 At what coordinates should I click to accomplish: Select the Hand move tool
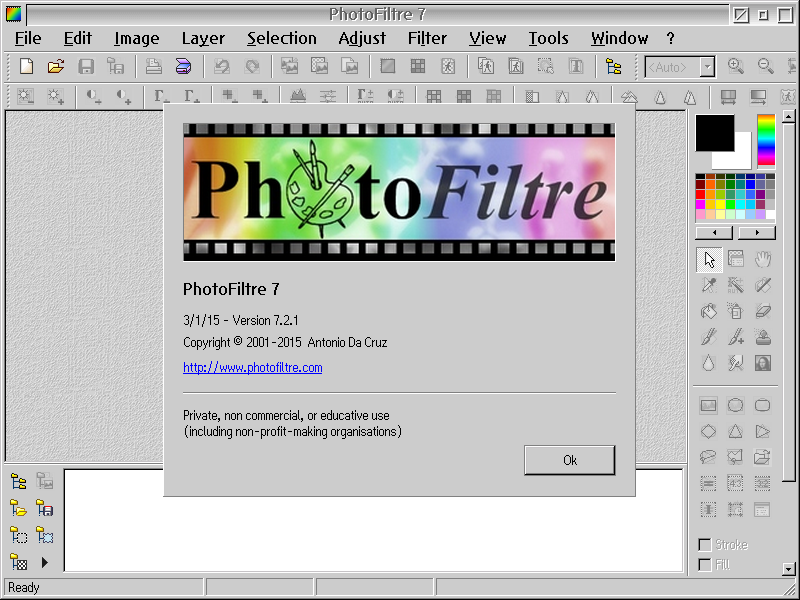tap(763, 259)
